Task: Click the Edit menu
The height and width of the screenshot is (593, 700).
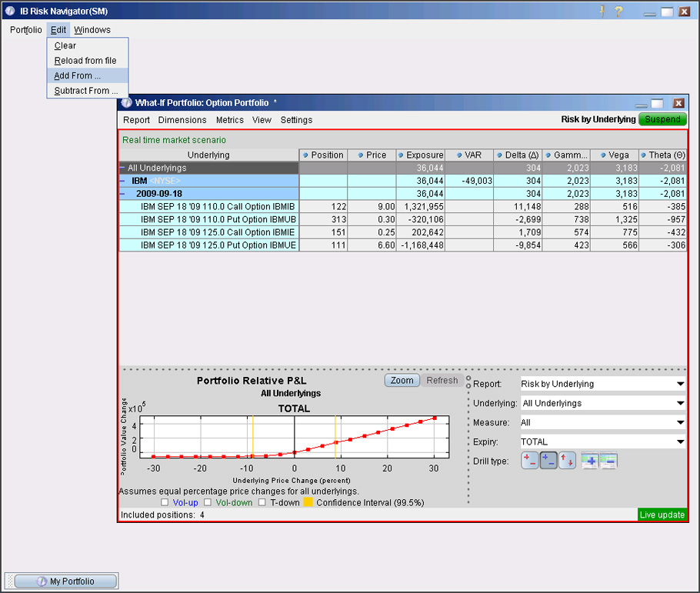Action: pyautogui.click(x=58, y=30)
